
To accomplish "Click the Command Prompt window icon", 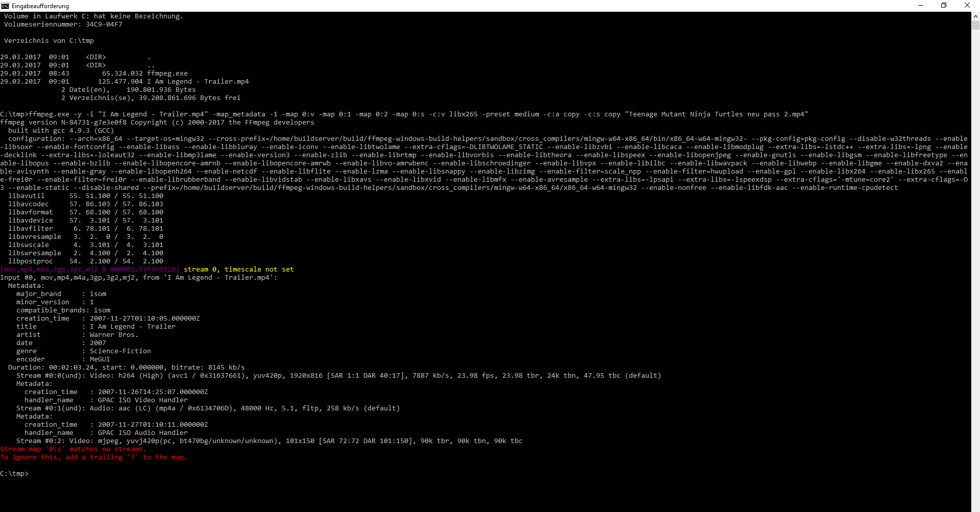I will click(5, 6).
